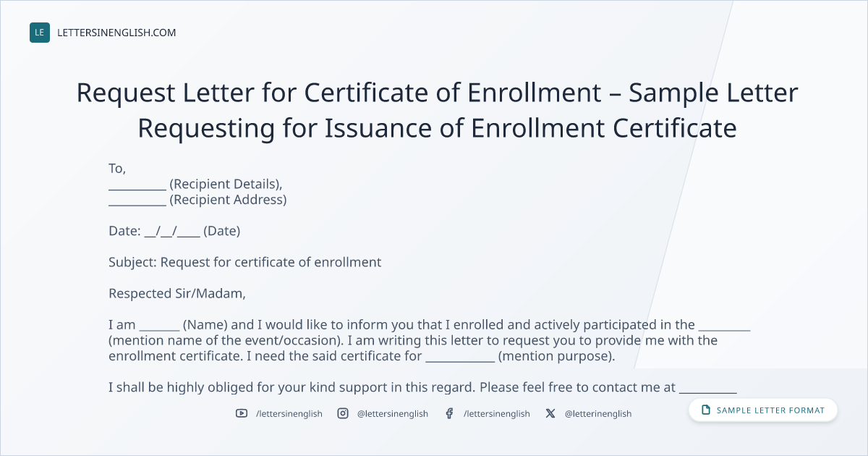The height and width of the screenshot is (456, 868).
Task: Click the Date blank field
Action: coord(172,232)
